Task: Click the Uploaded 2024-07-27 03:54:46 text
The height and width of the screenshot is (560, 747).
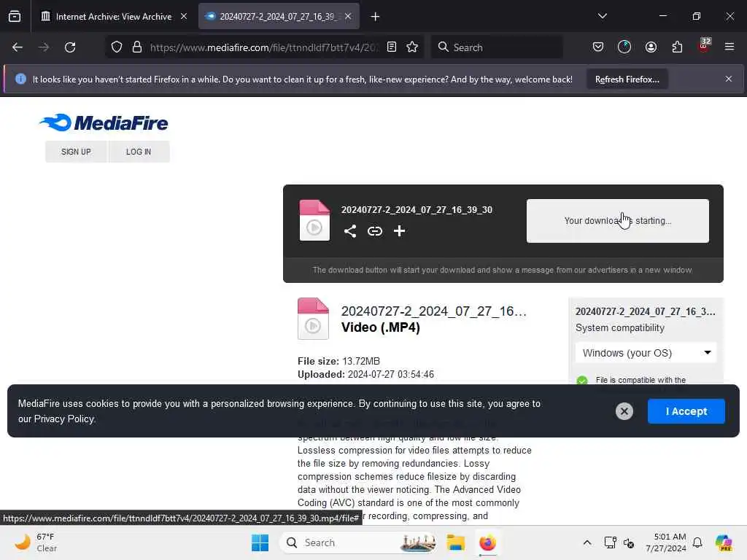Action: coord(366,374)
